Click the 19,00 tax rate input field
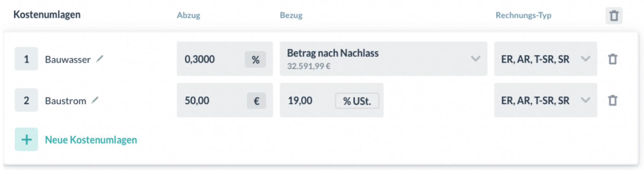Screen dimensions: 644x170 (305, 100)
